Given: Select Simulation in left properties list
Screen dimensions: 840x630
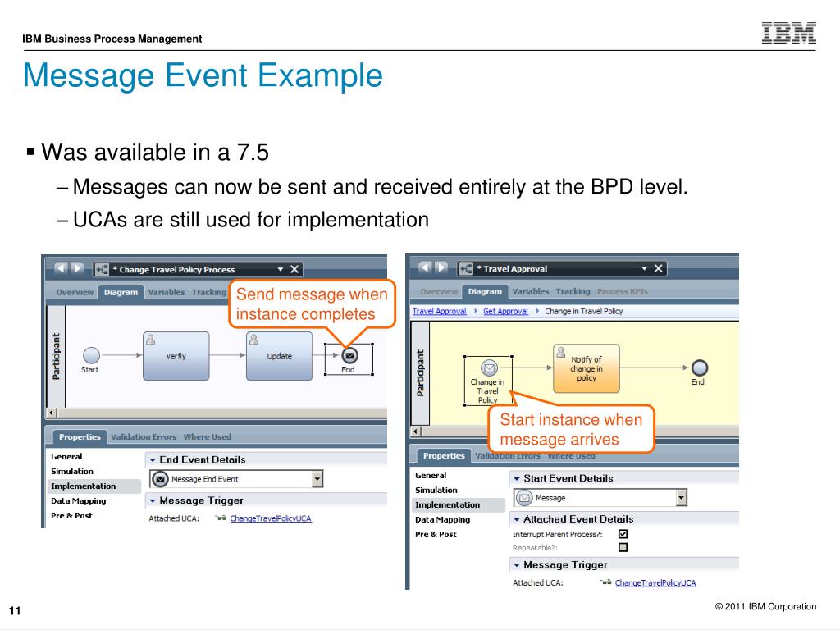Looking at the screenshot, I should tap(72, 472).
